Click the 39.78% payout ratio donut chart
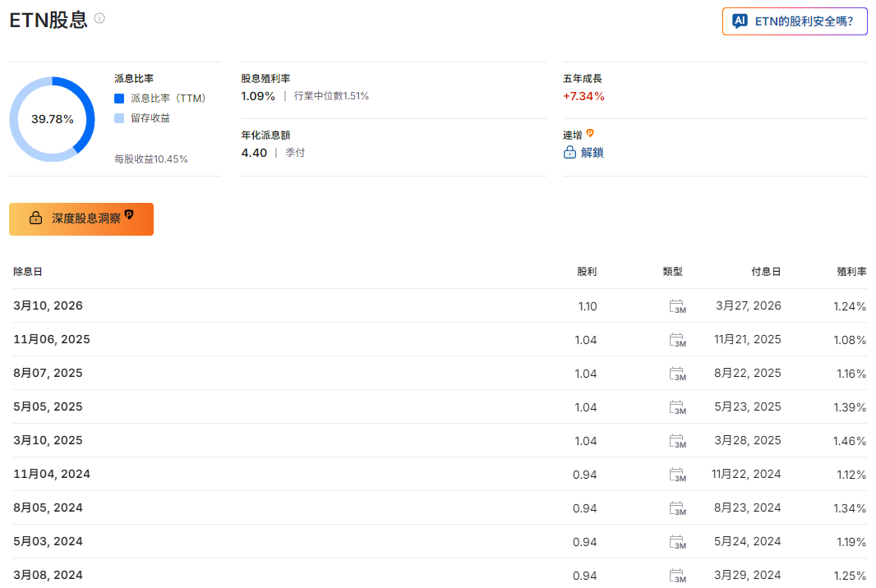876x588 pixels. click(53, 119)
